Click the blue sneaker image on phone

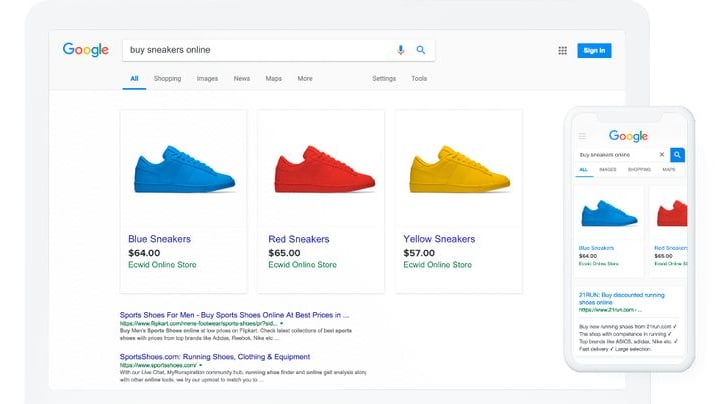tap(609, 214)
